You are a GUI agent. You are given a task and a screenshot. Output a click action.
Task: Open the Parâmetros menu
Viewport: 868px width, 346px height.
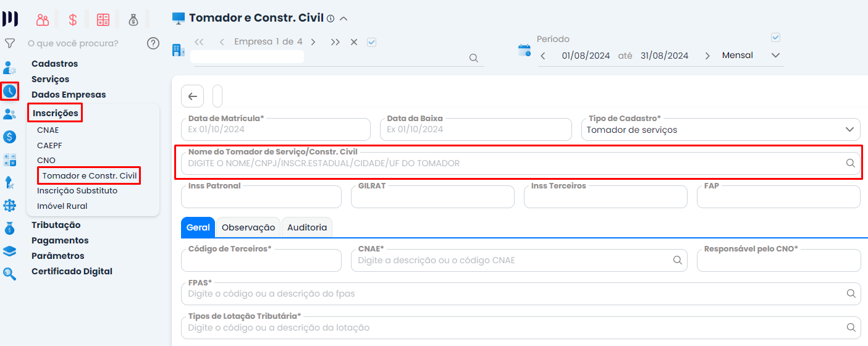[x=58, y=256]
